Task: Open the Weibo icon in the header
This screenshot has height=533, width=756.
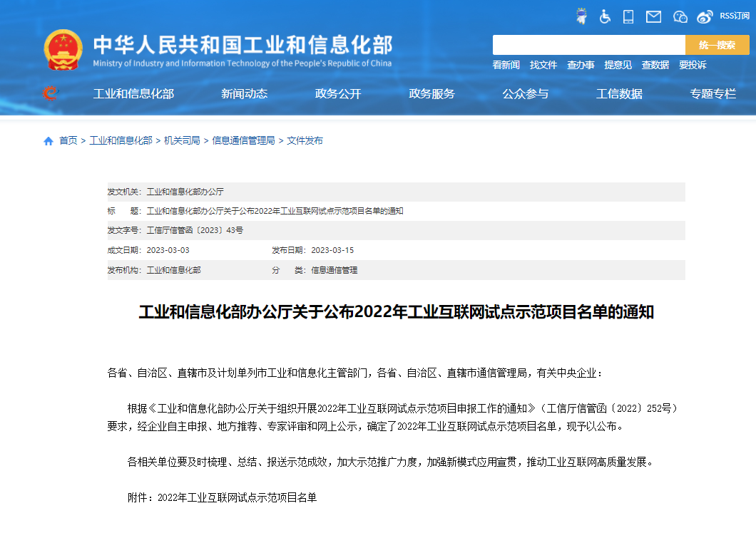Action: tap(705, 16)
